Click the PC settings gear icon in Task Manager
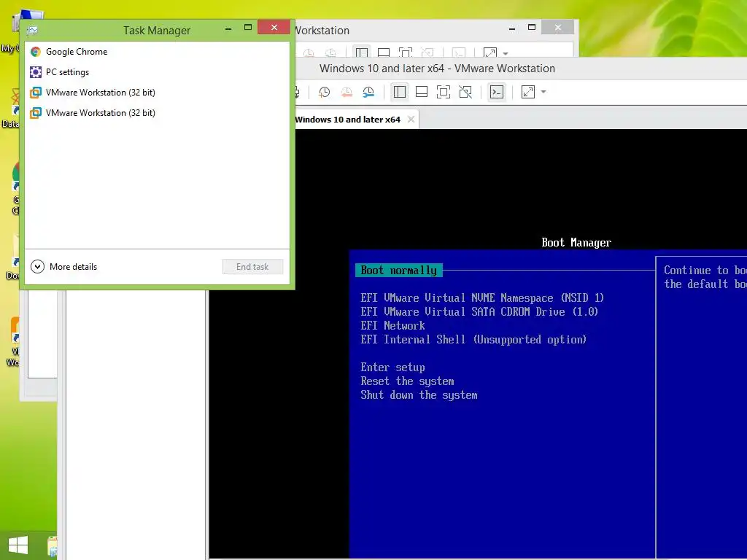Screen dimensions: 747x560 tap(36, 72)
